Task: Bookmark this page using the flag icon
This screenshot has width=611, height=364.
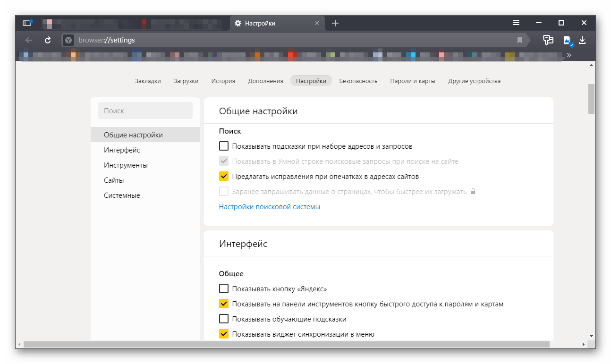Action: pyautogui.click(x=520, y=40)
